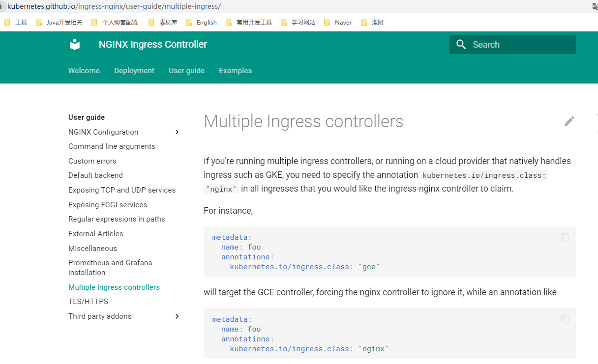Copy the first code block with the copy icon
The image size is (598, 364).
(x=564, y=237)
